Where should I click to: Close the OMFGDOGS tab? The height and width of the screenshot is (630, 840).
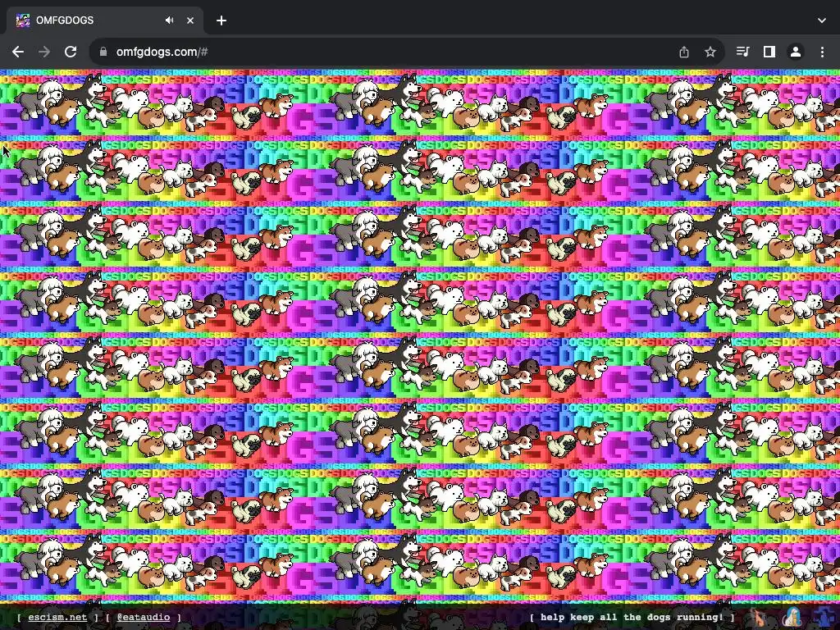(x=190, y=21)
